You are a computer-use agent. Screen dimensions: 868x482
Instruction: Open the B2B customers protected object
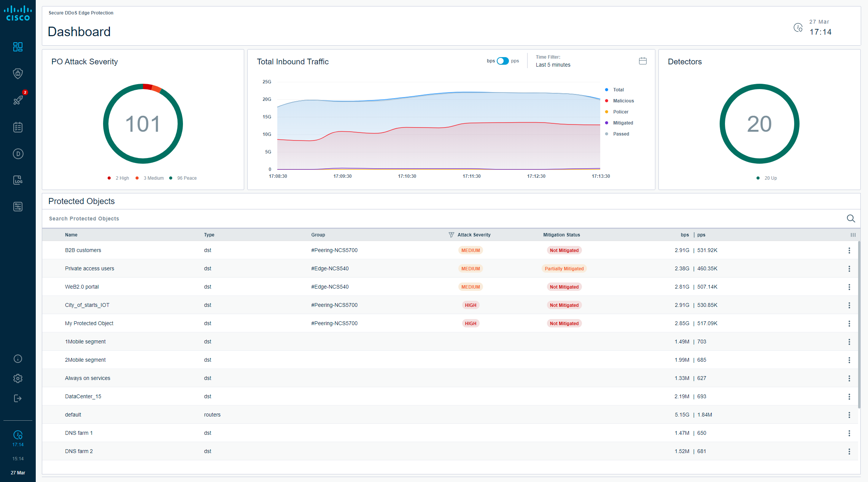[x=83, y=251]
